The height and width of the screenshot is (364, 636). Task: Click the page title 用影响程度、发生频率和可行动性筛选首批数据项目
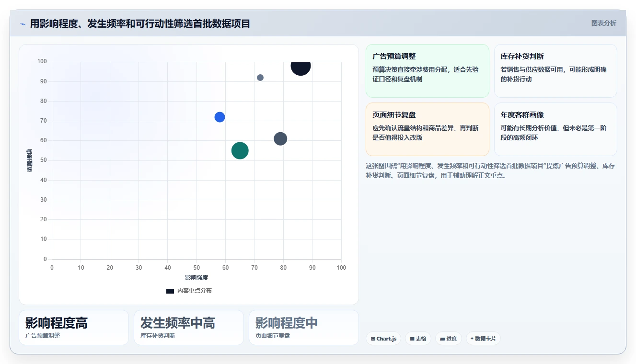[140, 23]
